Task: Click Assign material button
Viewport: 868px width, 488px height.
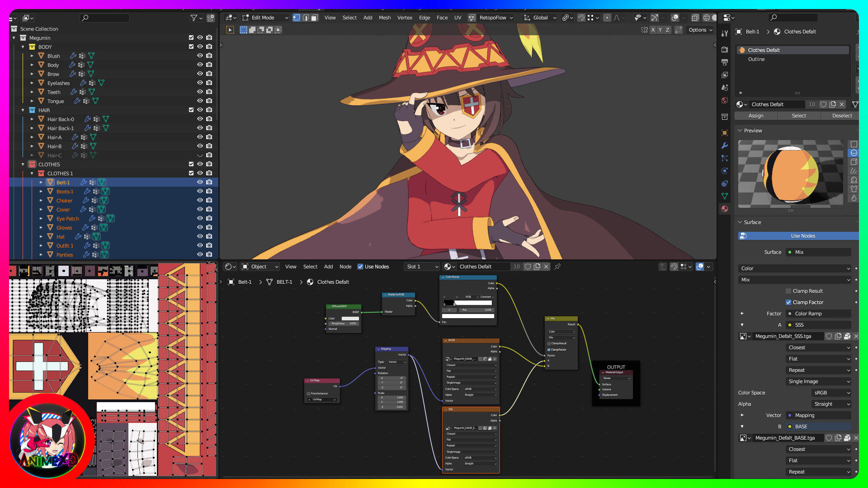Action: [x=756, y=116]
